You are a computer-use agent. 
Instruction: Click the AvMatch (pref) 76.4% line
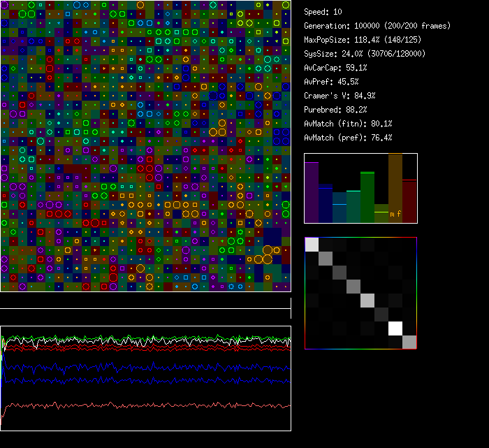point(348,138)
